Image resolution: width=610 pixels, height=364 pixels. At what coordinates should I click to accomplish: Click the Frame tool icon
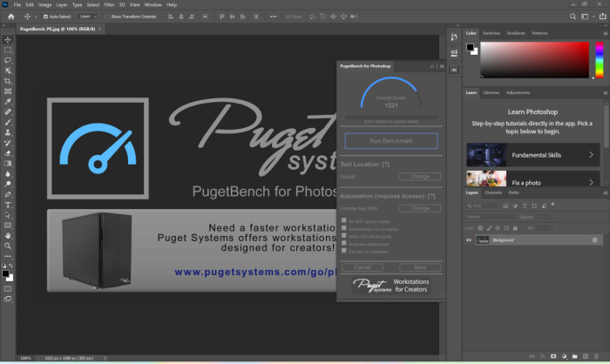(8, 91)
